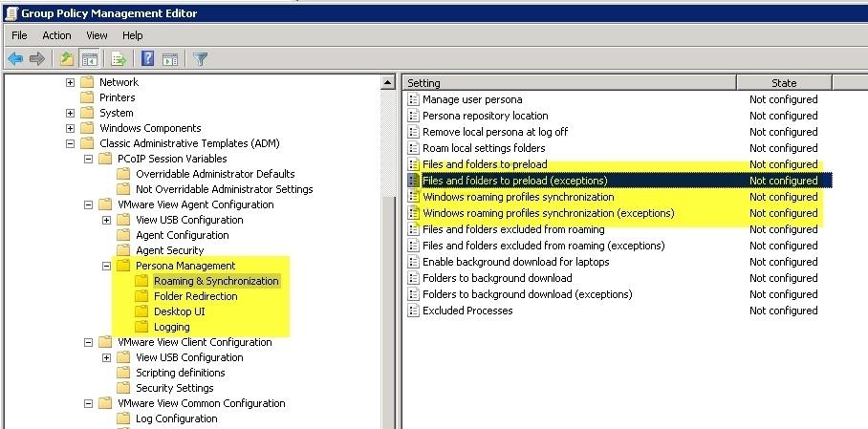
Task: Open the Help menu
Action: (132, 35)
